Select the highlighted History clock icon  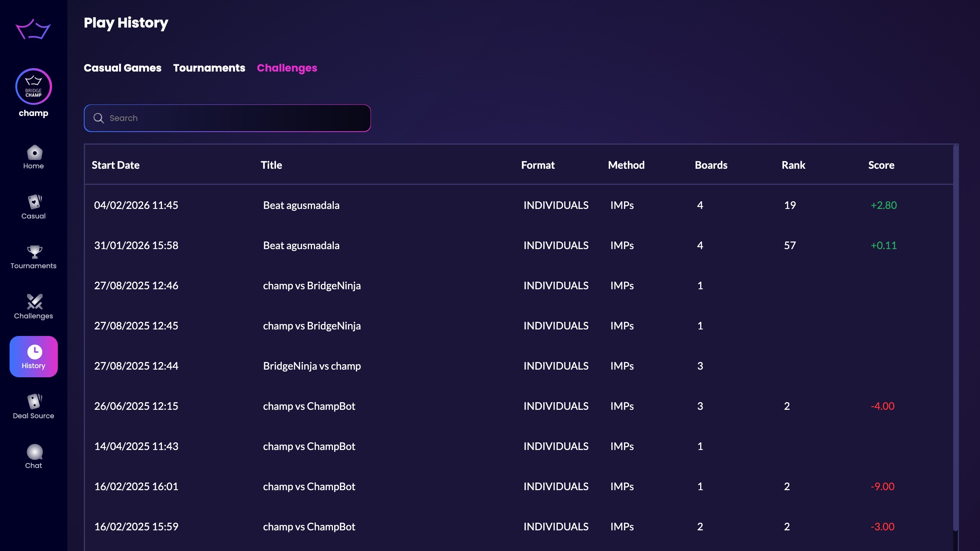click(x=34, y=356)
